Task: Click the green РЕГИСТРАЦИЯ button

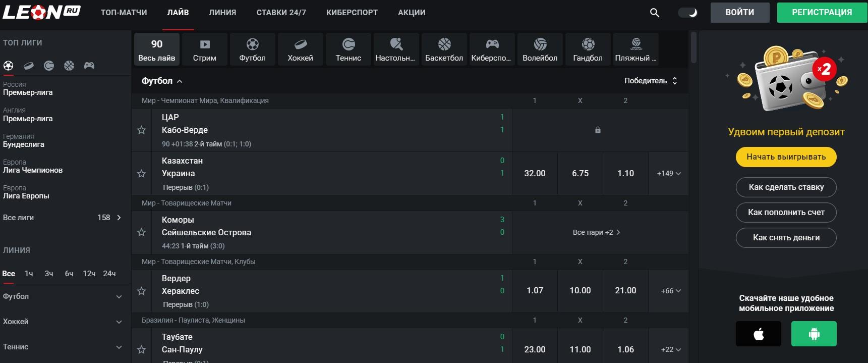Action: click(x=822, y=13)
